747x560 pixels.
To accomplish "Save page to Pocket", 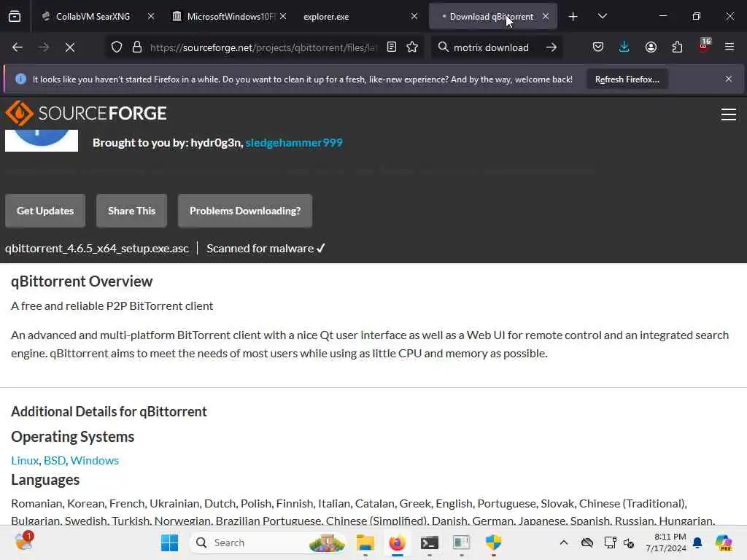I will click(598, 47).
